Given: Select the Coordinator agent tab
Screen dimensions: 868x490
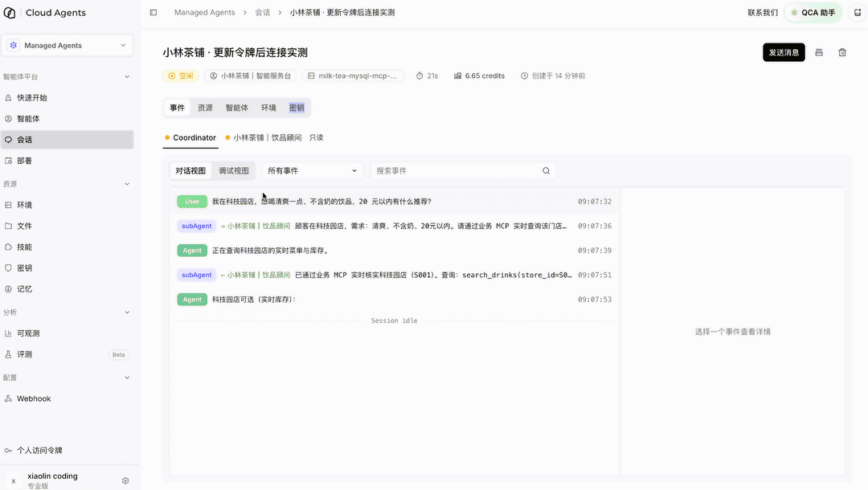Looking at the screenshot, I should (190, 137).
